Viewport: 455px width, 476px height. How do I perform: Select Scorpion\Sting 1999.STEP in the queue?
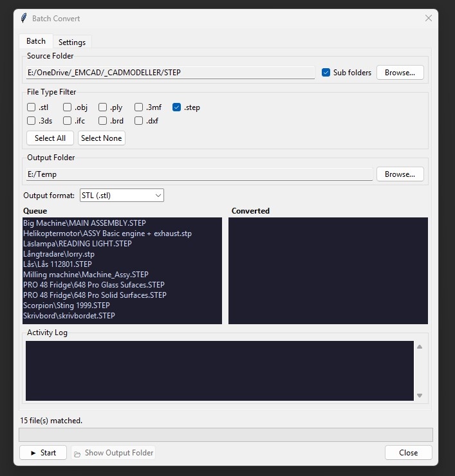tap(66, 306)
